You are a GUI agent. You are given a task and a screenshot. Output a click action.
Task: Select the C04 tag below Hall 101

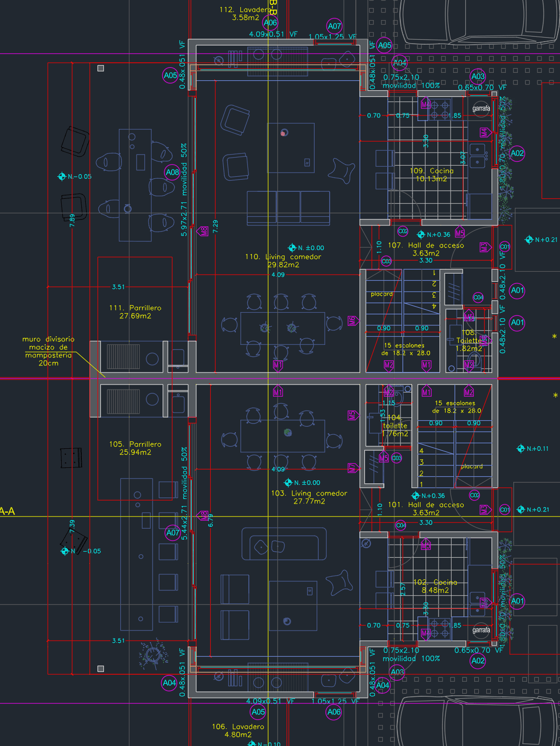tap(401, 526)
